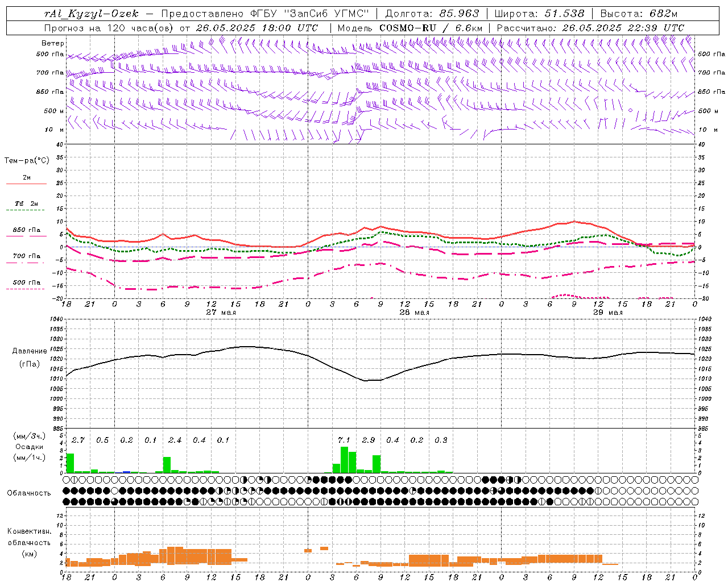Viewport: 728px width, 582px height.
Task: Click the 7.1 precipitation total
Action: tap(344, 440)
